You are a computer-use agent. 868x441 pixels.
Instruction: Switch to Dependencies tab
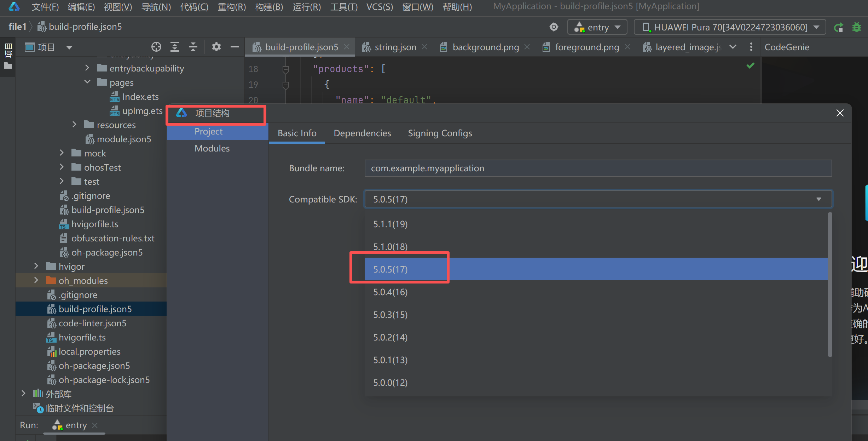tap(362, 133)
